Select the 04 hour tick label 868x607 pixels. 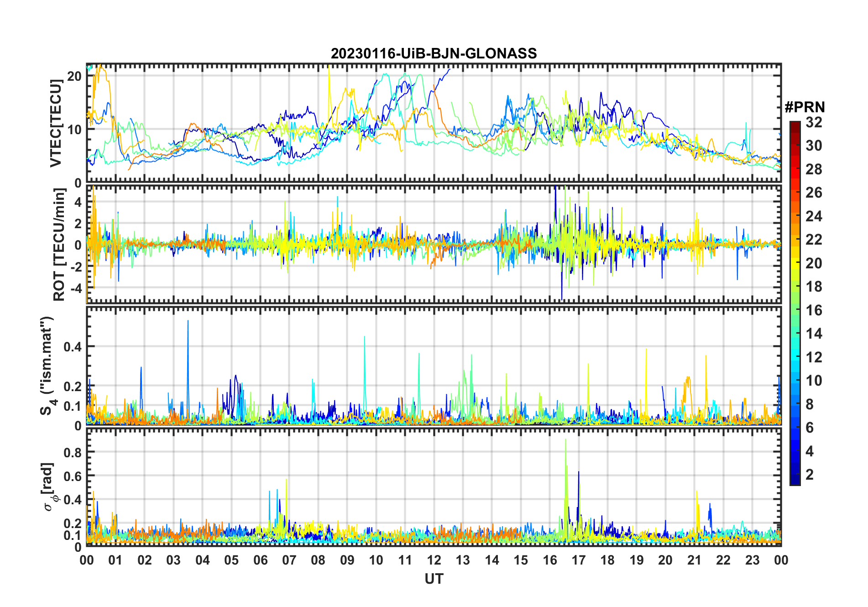point(203,560)
